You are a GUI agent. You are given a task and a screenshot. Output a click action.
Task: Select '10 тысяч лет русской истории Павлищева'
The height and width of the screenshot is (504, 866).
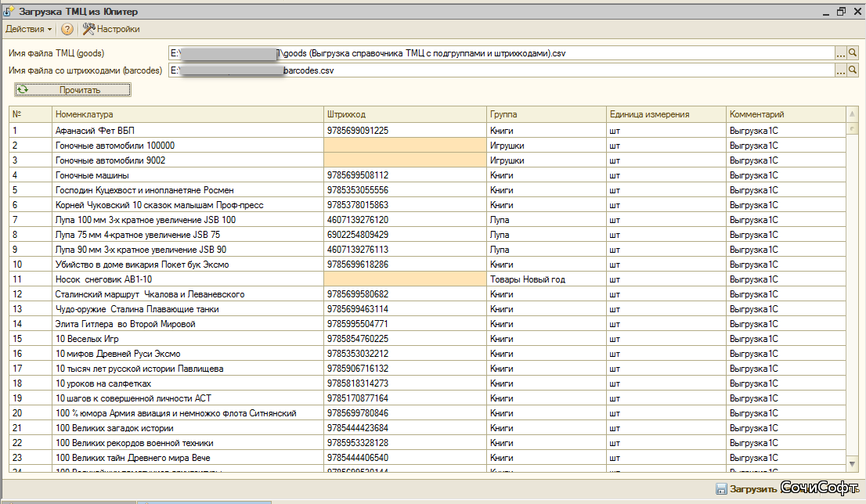428,369
